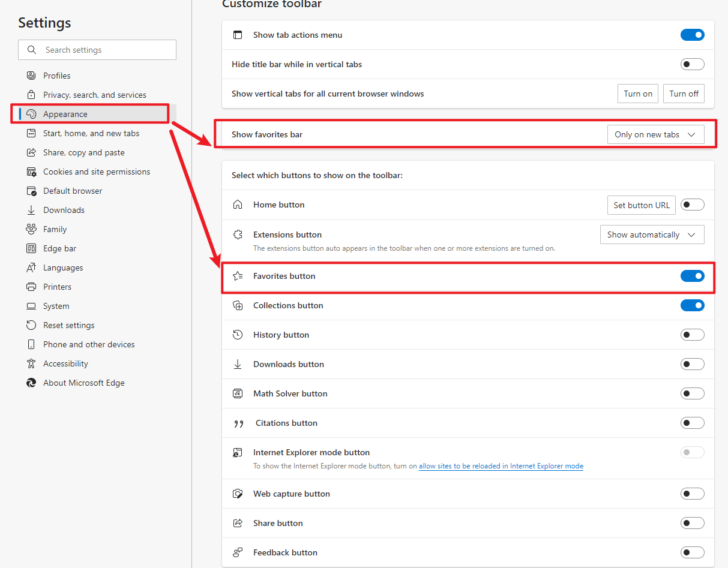Click the tab actions menu row icon
The width and height of the screenshot is (728, 568).
click(x=238, y=35)
